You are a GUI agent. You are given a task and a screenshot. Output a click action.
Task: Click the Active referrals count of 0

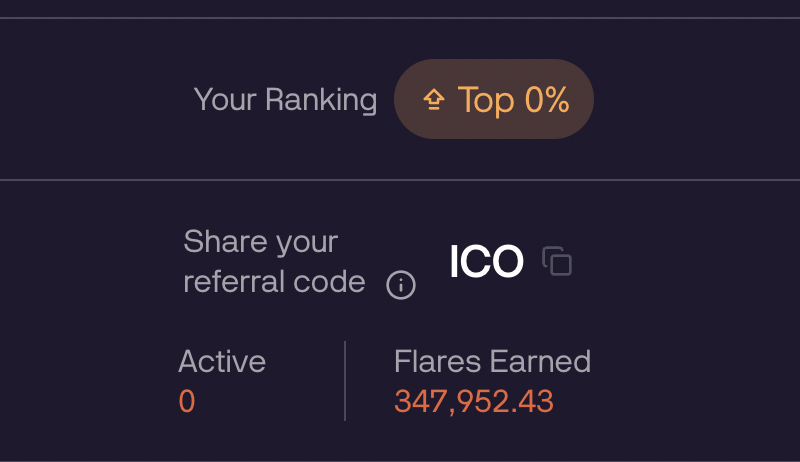[x=187, y=401]
